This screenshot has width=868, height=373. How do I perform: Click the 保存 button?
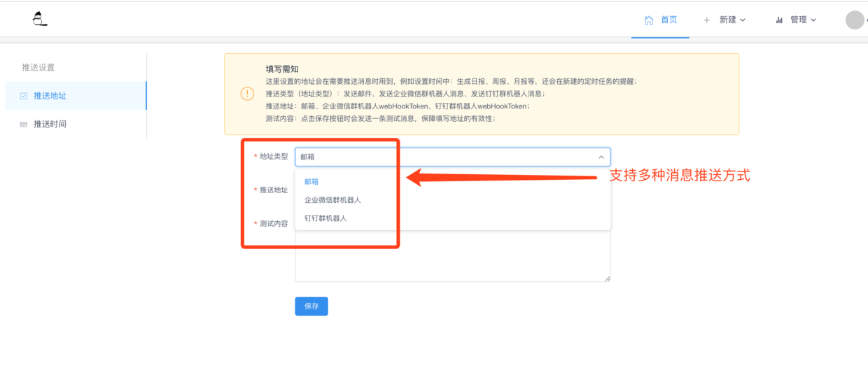311,306
